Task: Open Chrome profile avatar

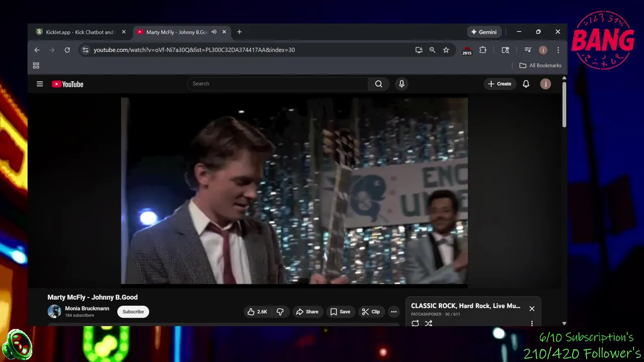Action: pos(543,50)
